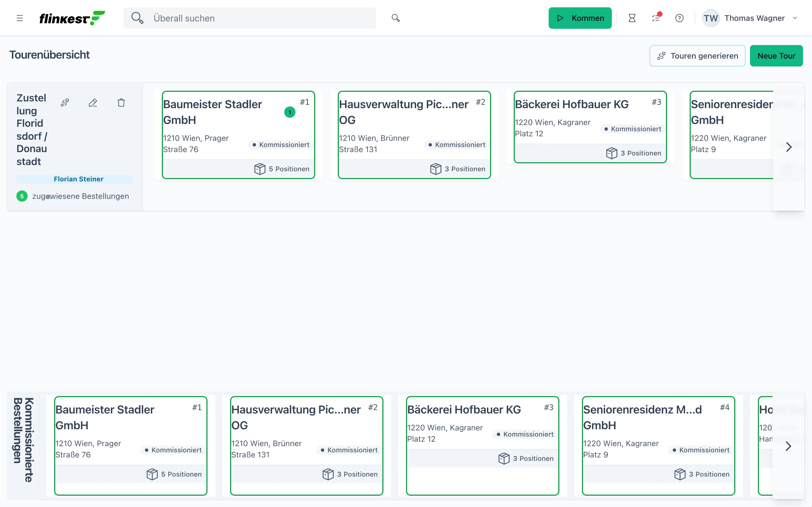Expand the Thomas Wagner user dropdown
812x507 pixels.
[750, 18]
